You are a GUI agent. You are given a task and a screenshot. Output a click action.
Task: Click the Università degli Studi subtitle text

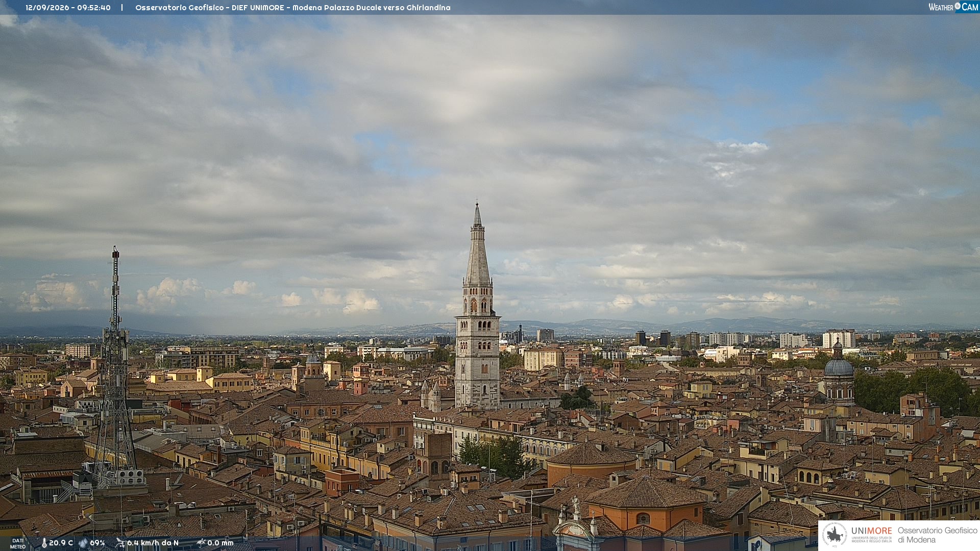(871, 539)
